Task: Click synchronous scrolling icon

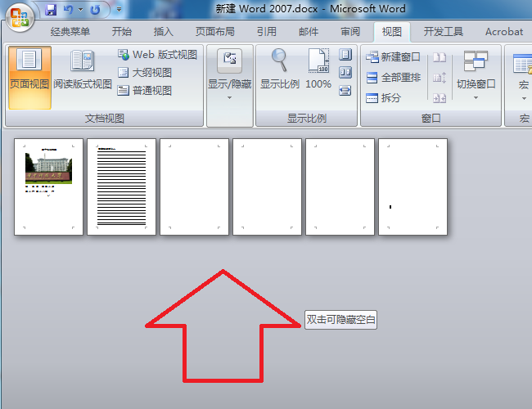Action: [x=440, y=78]
